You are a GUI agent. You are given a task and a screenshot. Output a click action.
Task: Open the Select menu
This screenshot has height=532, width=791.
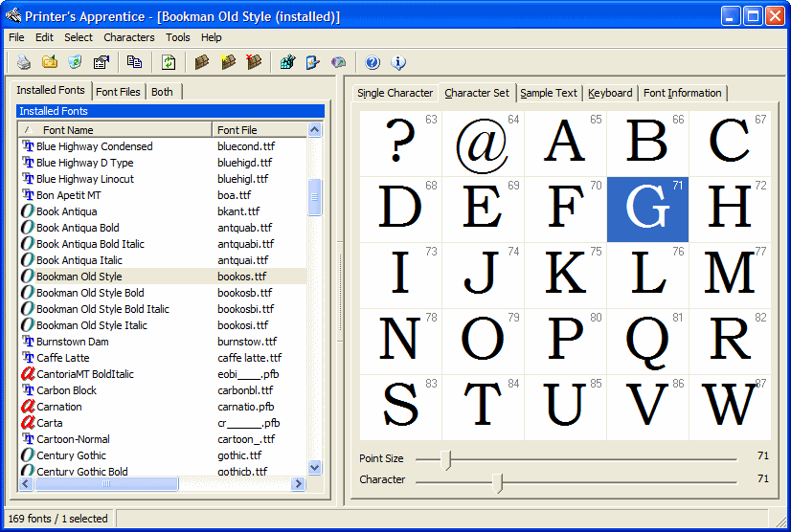coord(79,37)
